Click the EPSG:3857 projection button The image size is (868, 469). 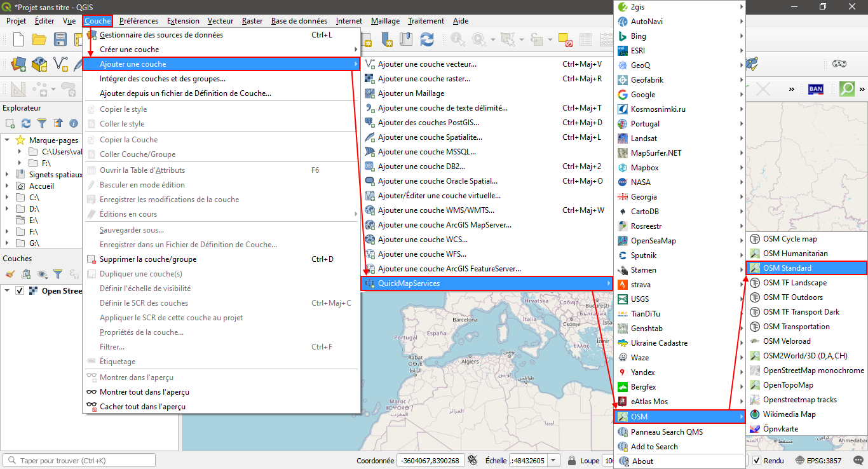pos(819,460)
